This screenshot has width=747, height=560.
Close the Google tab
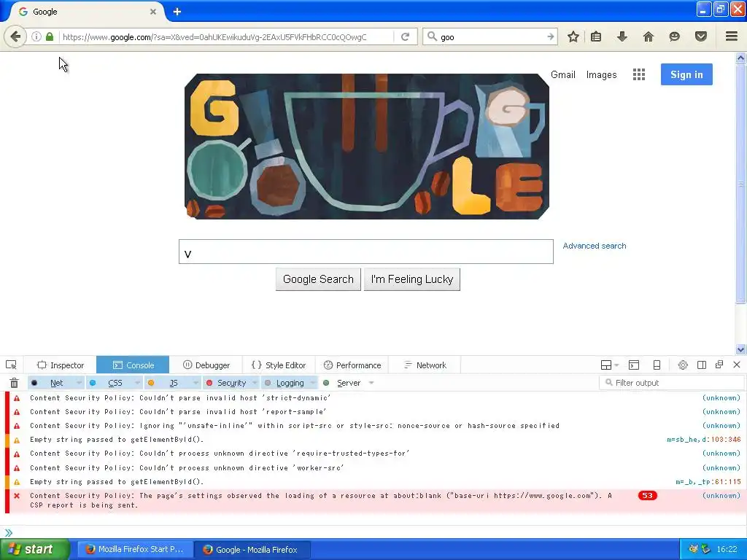pyautogui.click(x=153, y=12)
